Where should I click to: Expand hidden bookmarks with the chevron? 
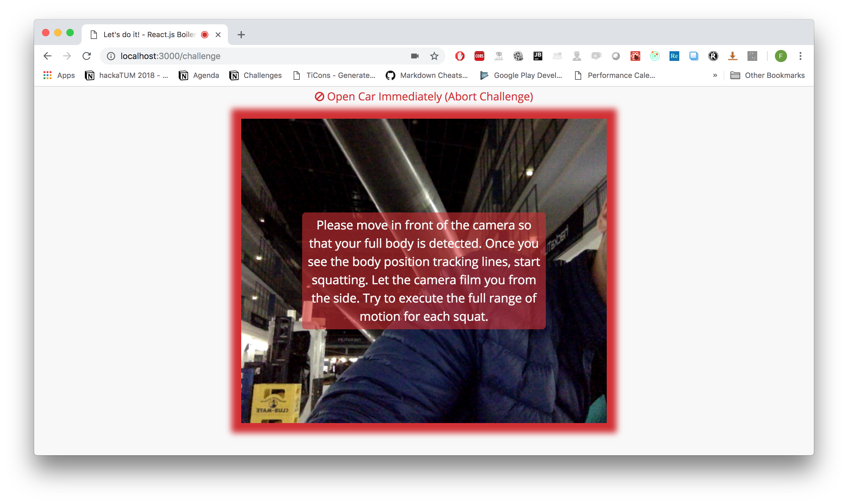click(715, 75)
